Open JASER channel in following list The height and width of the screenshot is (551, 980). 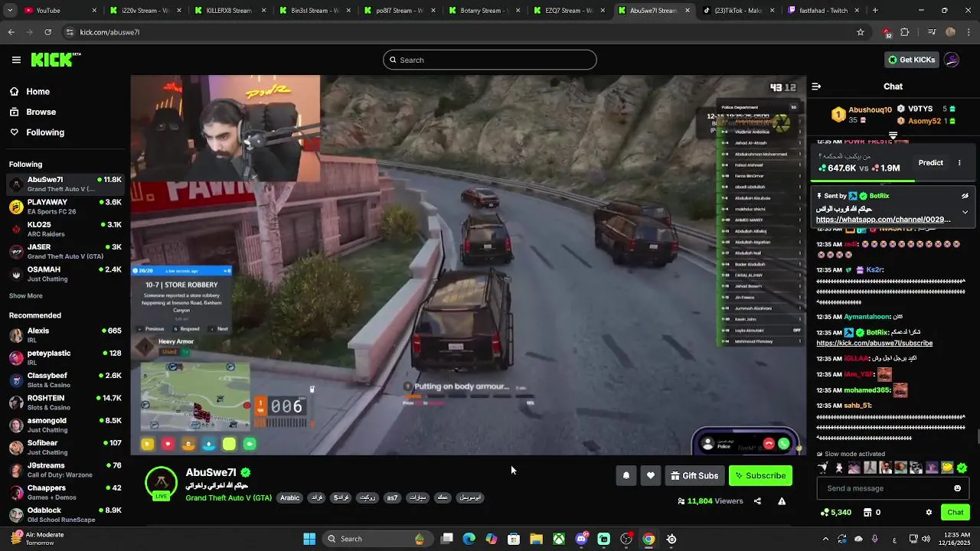64,252
